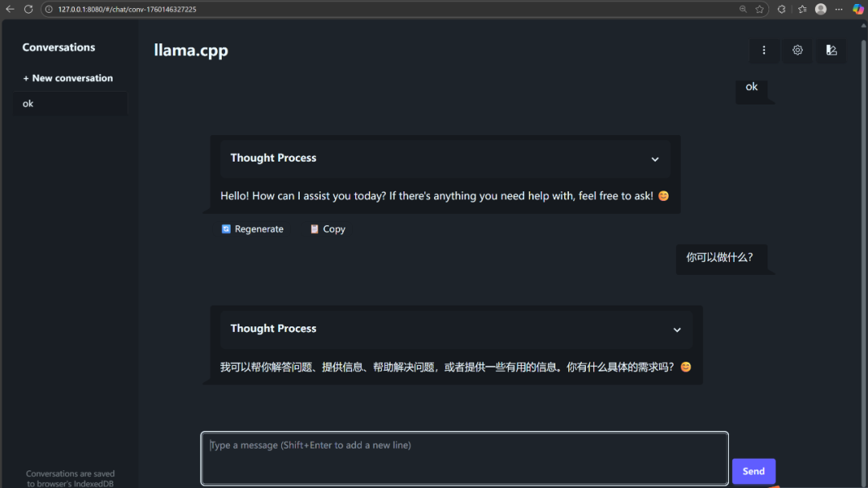The width and height of the screenshot is (868, 488).
Task: Select the 'ok' conversation in sidebar
Action: coord(70,104)
